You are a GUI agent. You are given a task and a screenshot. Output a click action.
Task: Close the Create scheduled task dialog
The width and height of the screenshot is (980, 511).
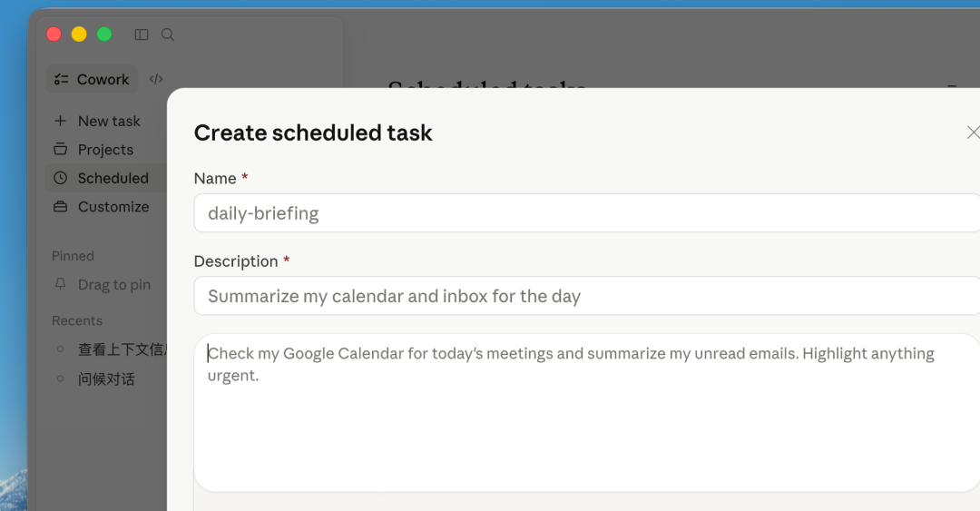973,133
